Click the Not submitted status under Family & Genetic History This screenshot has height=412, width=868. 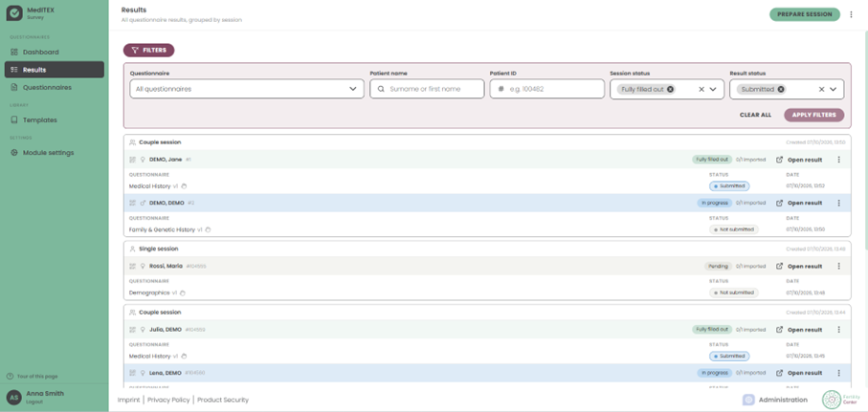(x=733, y=229)
